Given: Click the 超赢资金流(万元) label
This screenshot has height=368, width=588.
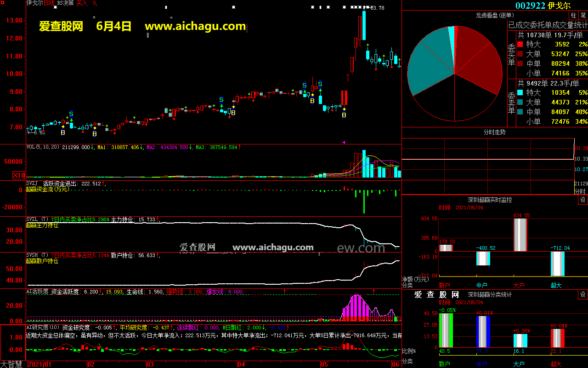Looking at the screenshot, I should click(x=47, y=189).
